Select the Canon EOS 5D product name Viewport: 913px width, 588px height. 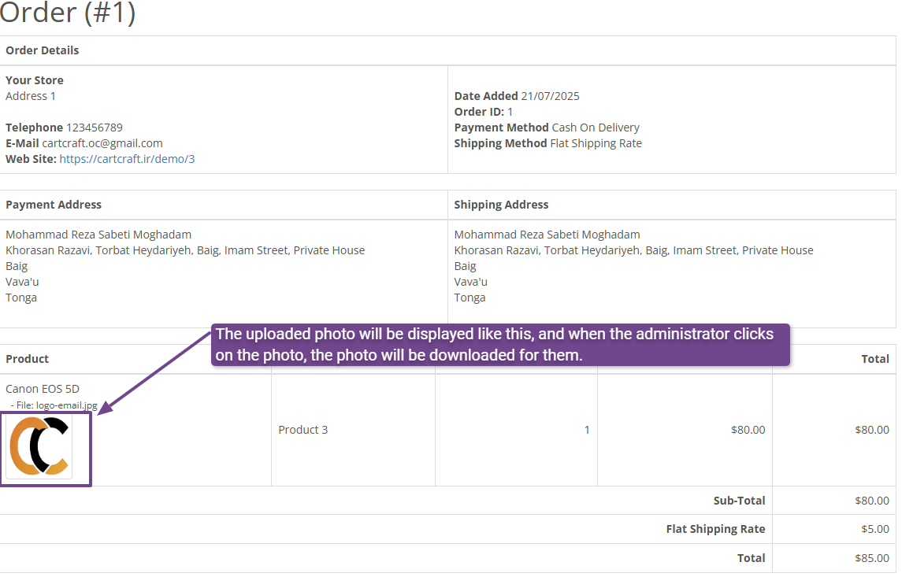43,389
